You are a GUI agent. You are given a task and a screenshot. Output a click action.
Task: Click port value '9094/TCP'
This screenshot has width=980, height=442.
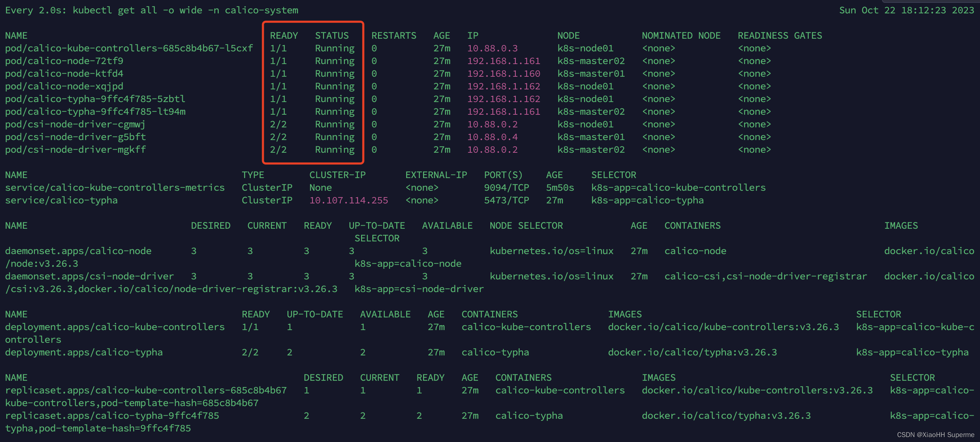tap(506, 187)
